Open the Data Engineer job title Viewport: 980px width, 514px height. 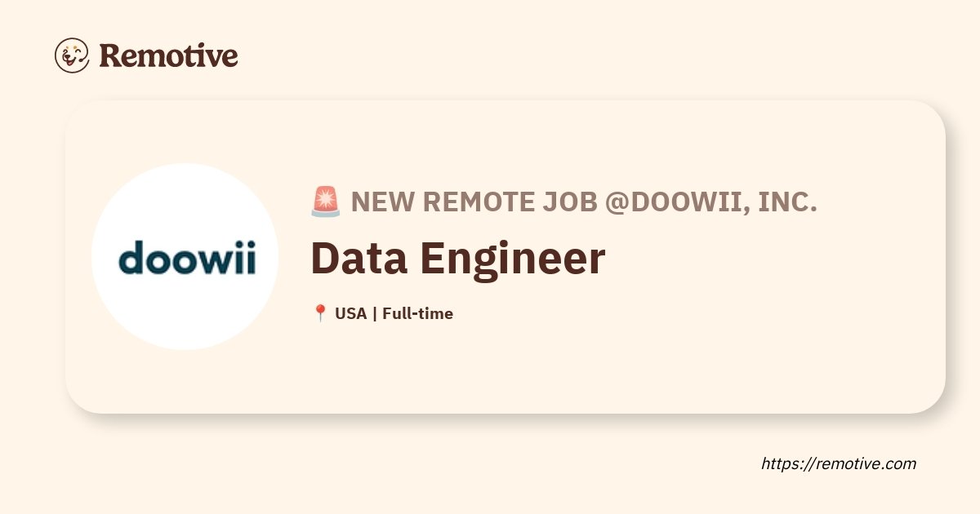[x=458, y=258]
